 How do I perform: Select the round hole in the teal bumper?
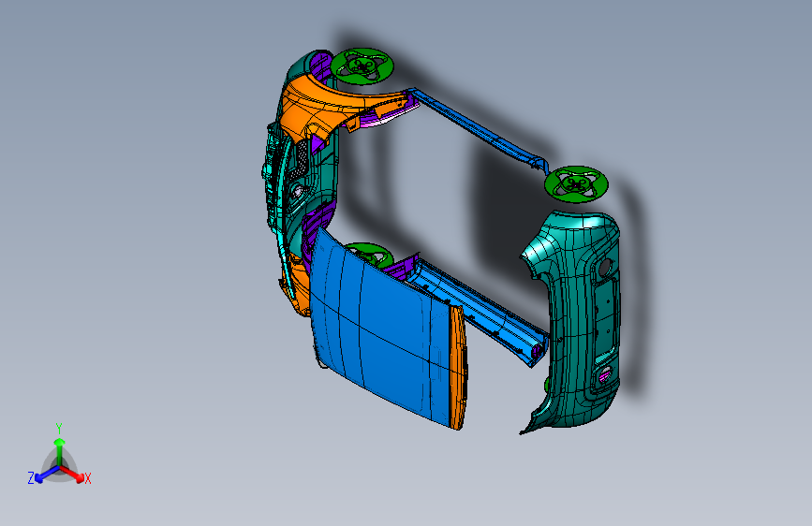604,267
